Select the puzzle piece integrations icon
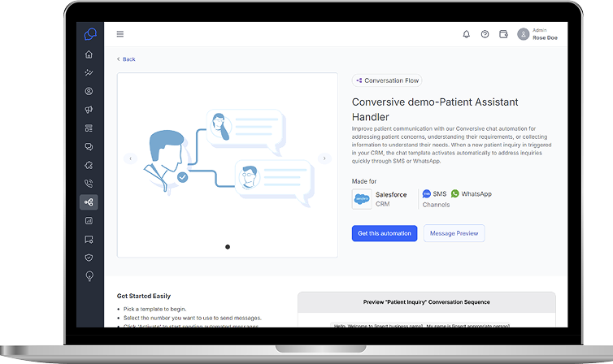Screen dimensions: 613x364 click(89, 165)
